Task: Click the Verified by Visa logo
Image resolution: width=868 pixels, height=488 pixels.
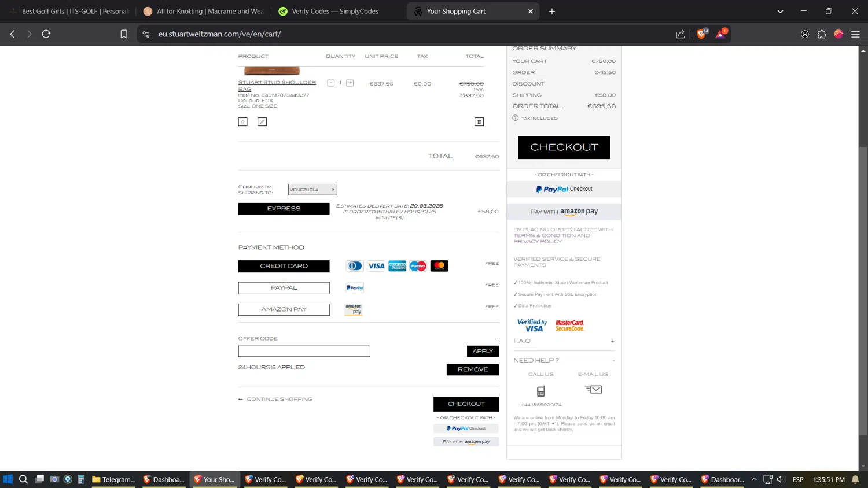Action: pyautogui.click(x=532, y=326)
